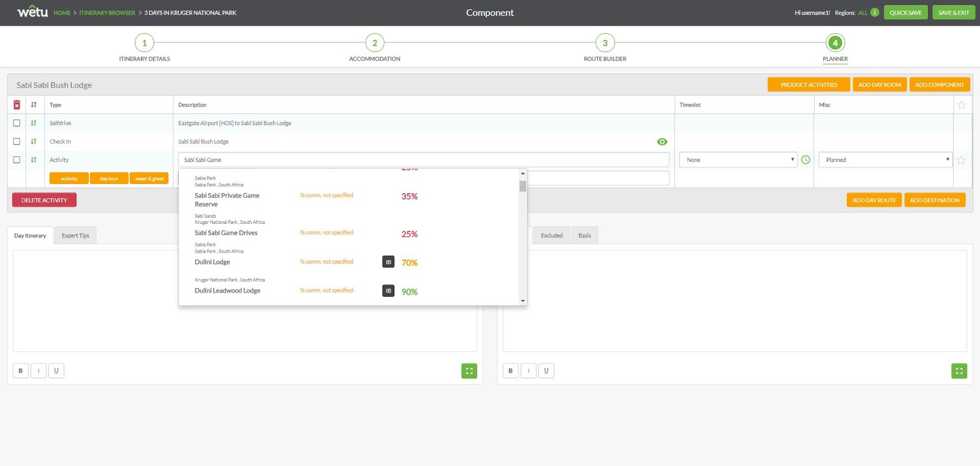Switch to Day Itinerary tab
Screen dimensions: 980x466
click(x=30, y=235)
